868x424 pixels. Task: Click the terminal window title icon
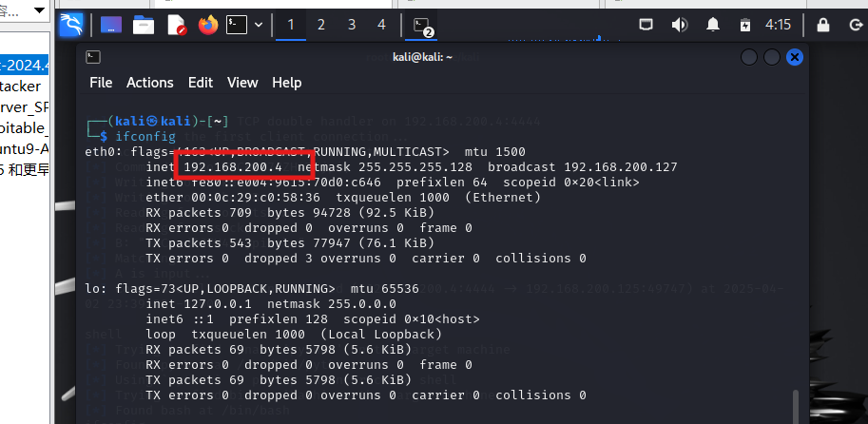[93, 57]
